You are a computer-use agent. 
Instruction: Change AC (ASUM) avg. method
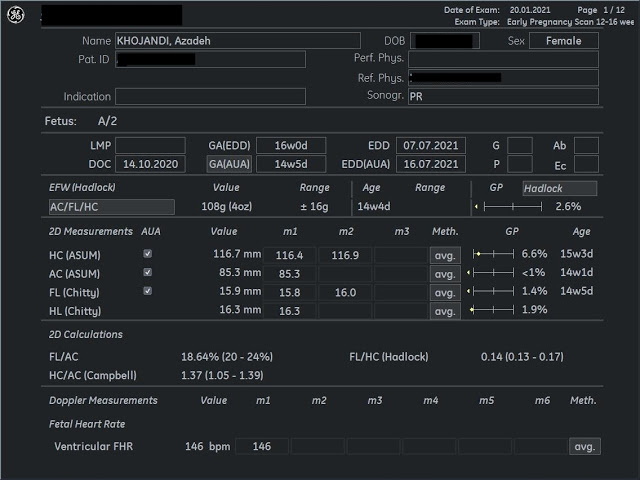(x=445, y=274)
